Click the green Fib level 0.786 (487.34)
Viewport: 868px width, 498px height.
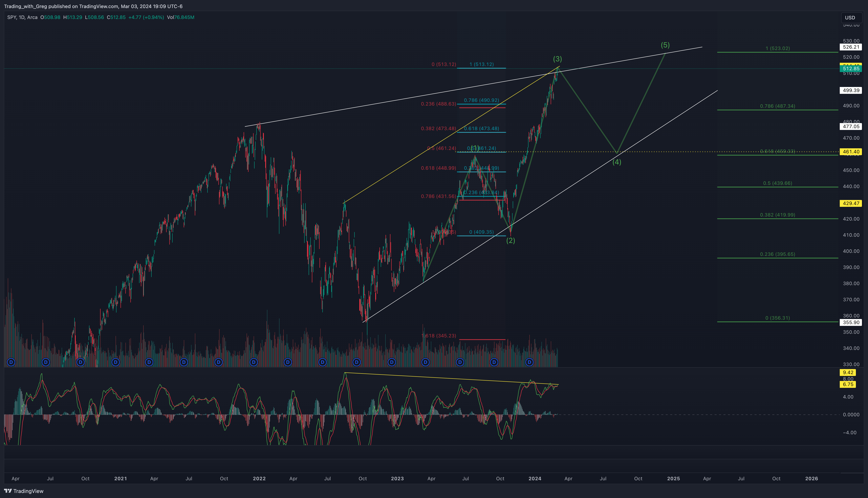pos(778,106)
